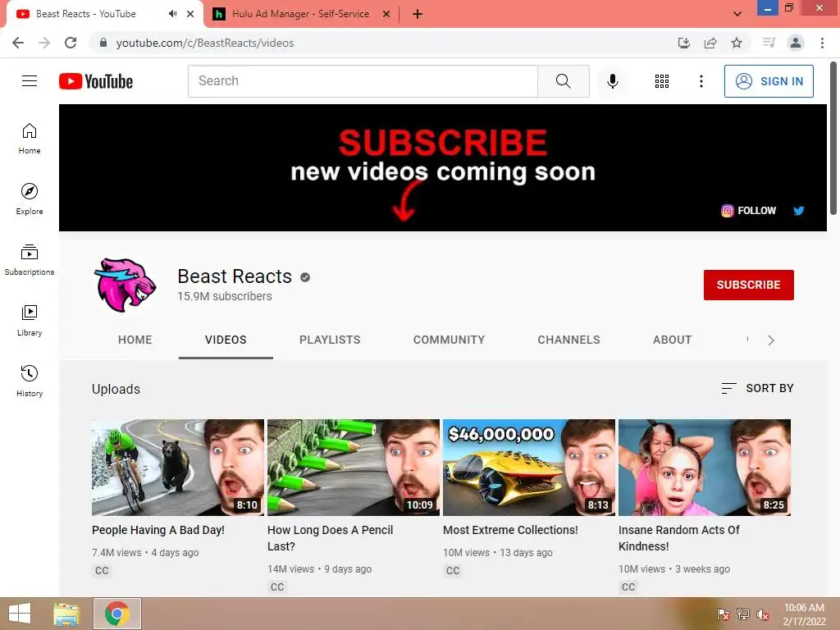840x630 pixels.
Task: Switch to the ABOUT tab
Action: point(673,340)
